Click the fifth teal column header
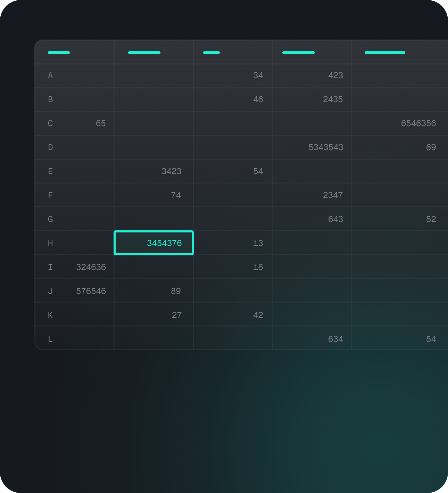 point(385,52)
